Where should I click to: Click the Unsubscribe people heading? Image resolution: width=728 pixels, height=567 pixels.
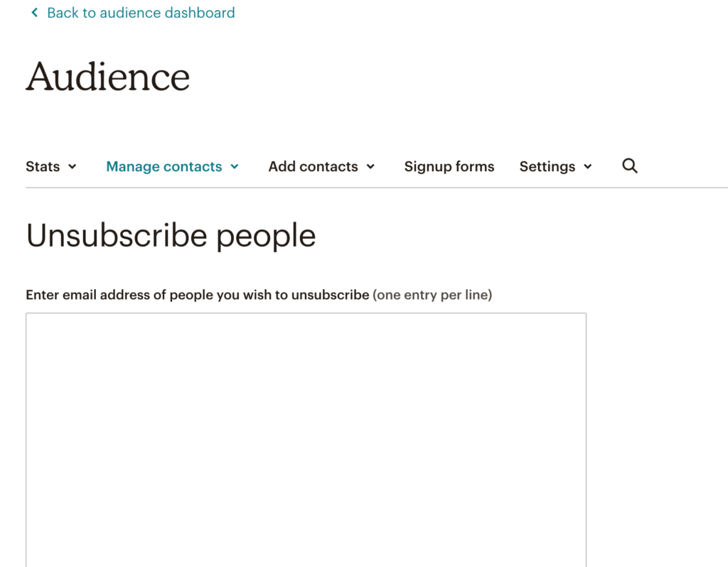pos(171,236)
